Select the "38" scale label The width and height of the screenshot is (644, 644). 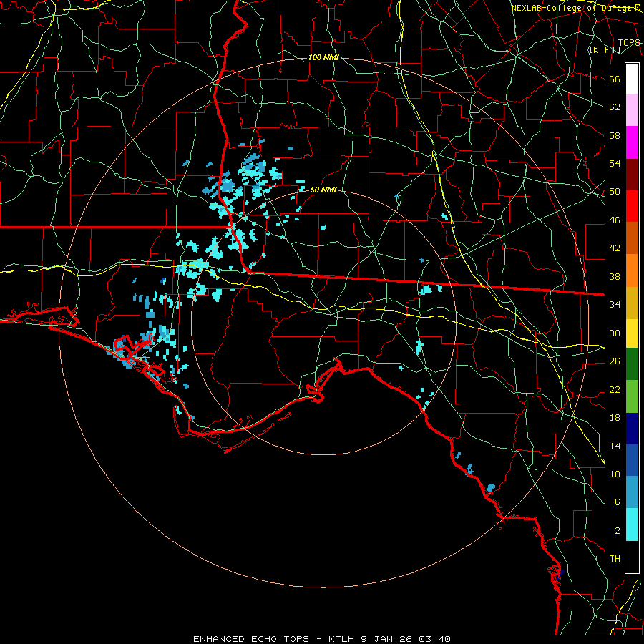(615, 276)
